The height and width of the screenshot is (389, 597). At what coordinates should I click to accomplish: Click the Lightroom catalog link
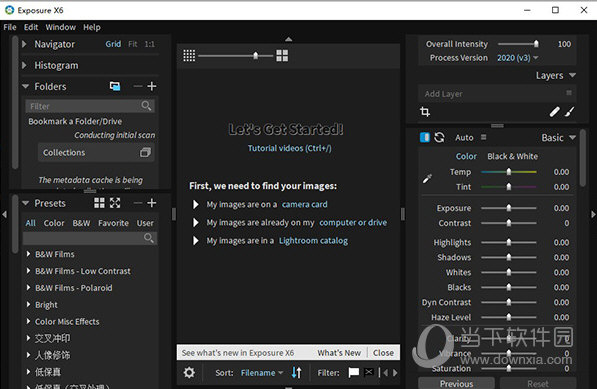point(313,241)
